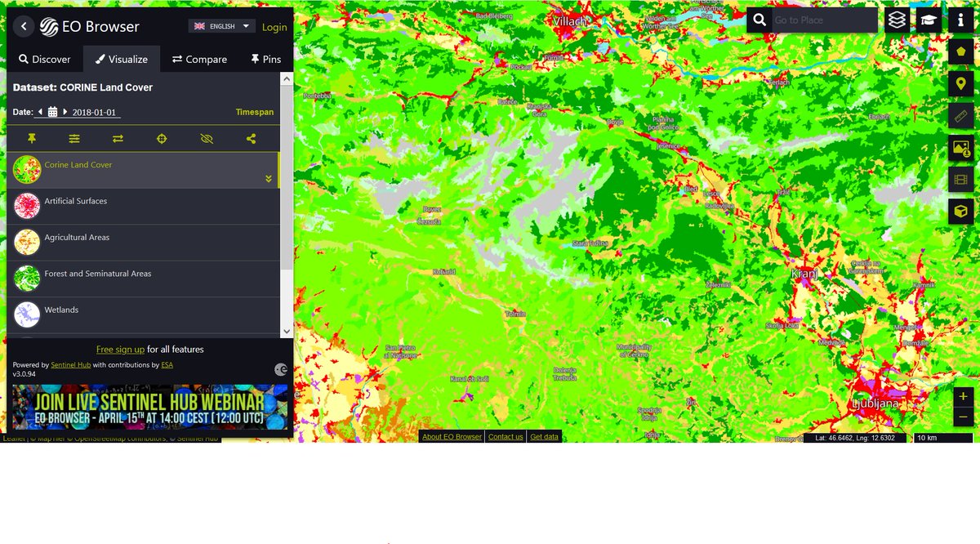Screen dimensions: 980x544
Task: Switch the map to 3D view
Action: [961, 211]
